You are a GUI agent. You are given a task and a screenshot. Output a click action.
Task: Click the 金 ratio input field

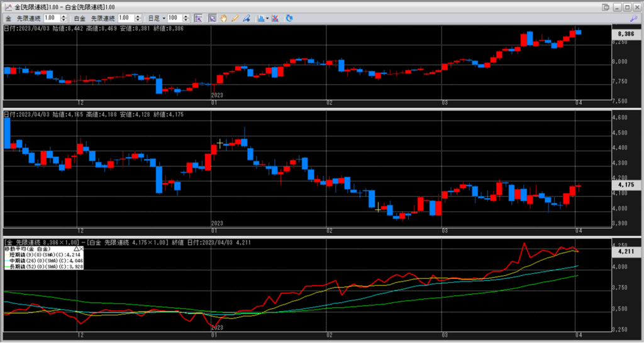tap(52, 18)
